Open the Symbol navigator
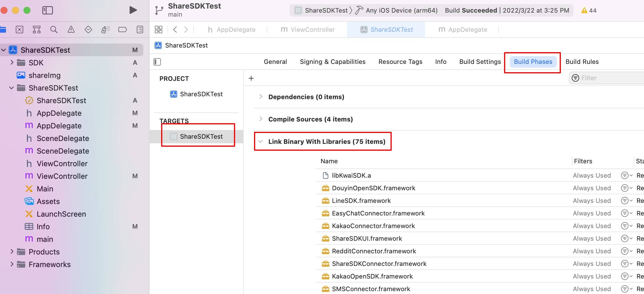Image resolution: width=644 pixels, height=294 pixels. [37, 29]
